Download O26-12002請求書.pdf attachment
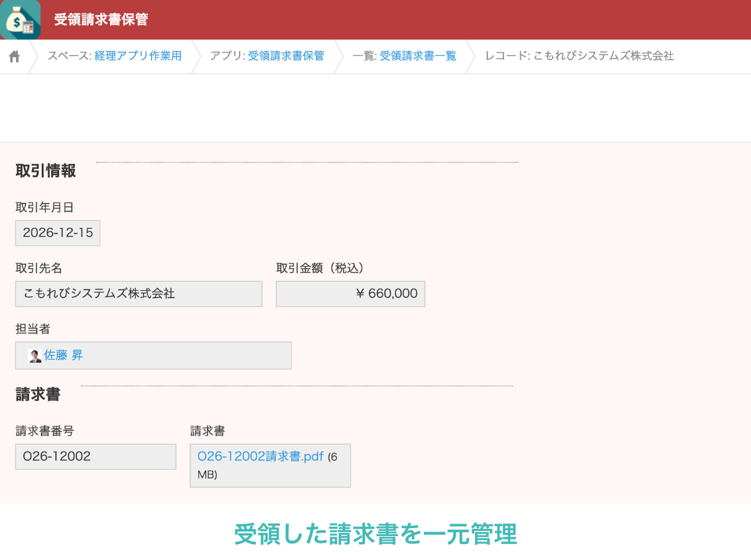Image resolution: width=751 pixels, height=560 pixels. [x=260, y=456]
